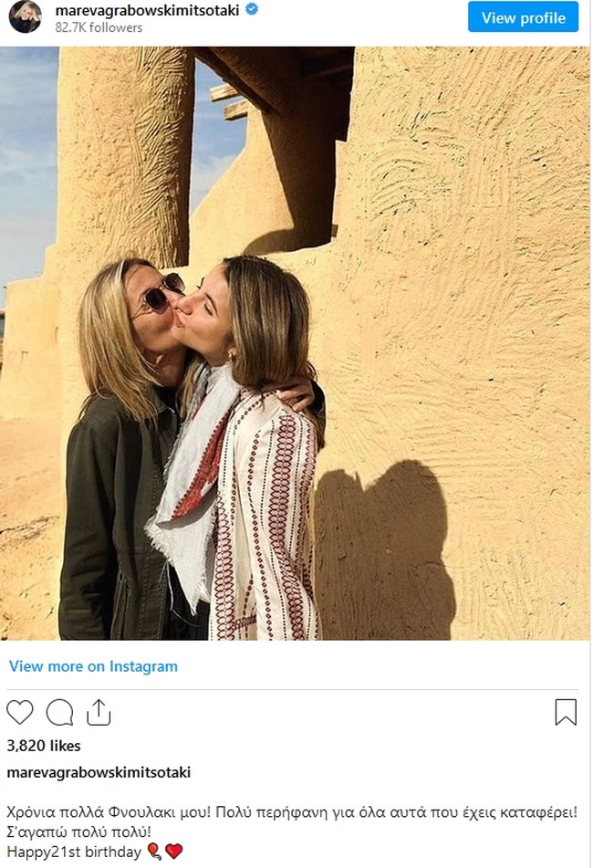The height and width of the screenshot is (868, 593).
Task: Save post with bookmark icon
Action: (x=566, y=712)
